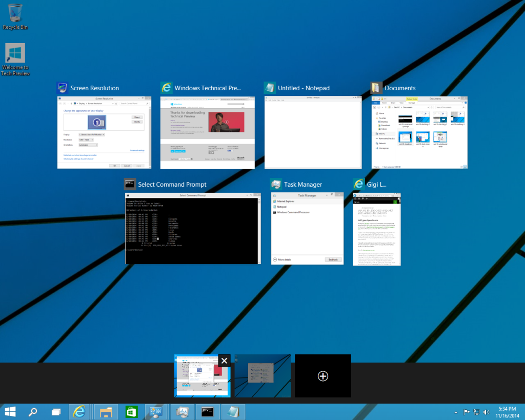Click the Notepad icon beside Untitled - Notepad
The image size is (525, 420).
click(x=270, y=88)
